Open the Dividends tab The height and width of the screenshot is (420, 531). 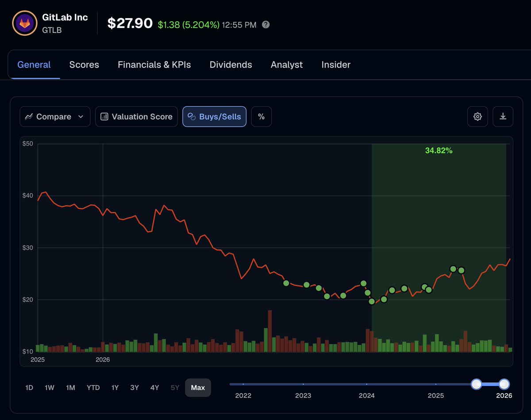point(231,65)
